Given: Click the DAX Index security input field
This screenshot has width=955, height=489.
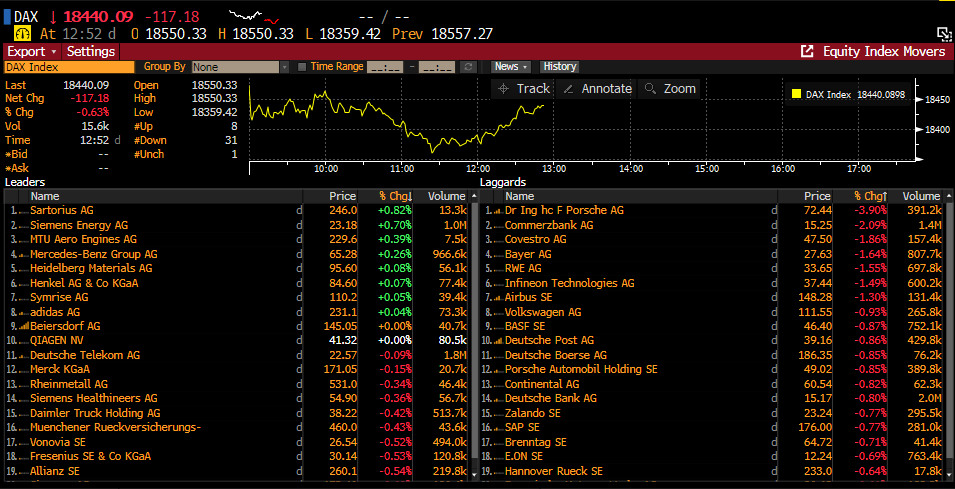Looking at the screenshot, I should pyautogui.click(x=69, y=67).
